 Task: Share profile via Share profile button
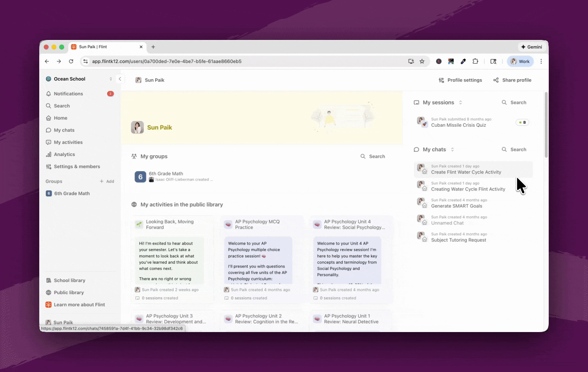[512, 80]
